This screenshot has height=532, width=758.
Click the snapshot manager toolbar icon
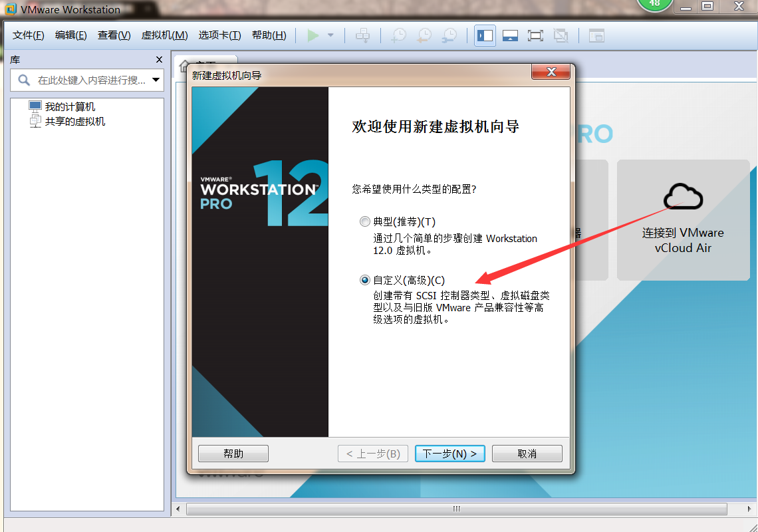coord(449,35)
